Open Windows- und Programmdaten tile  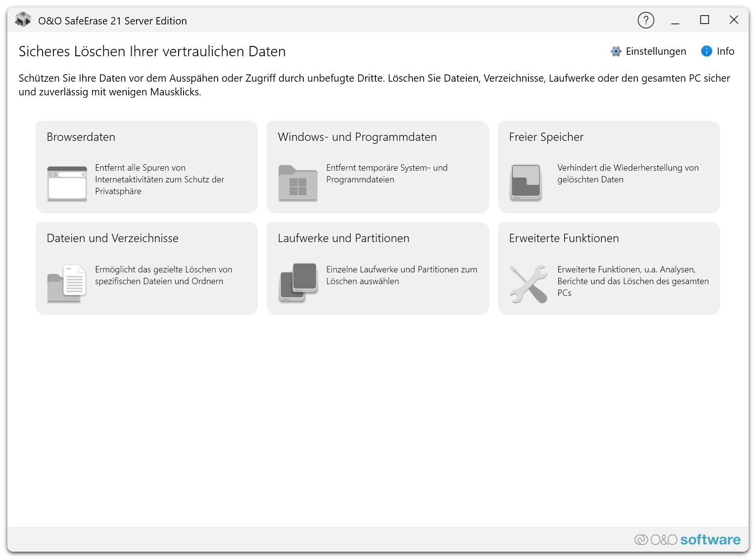click(x=357, y=137)
